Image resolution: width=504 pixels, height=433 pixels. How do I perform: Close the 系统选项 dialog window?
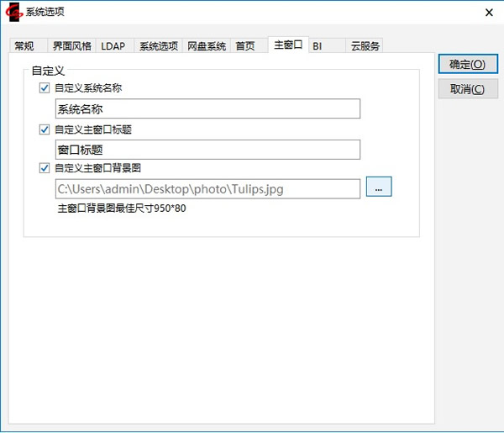[x=489, y=12]
